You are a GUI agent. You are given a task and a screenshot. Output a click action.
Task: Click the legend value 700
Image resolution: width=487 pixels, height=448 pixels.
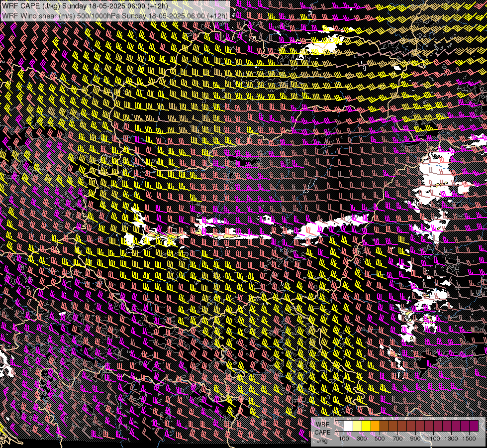[x=397, y=439]
